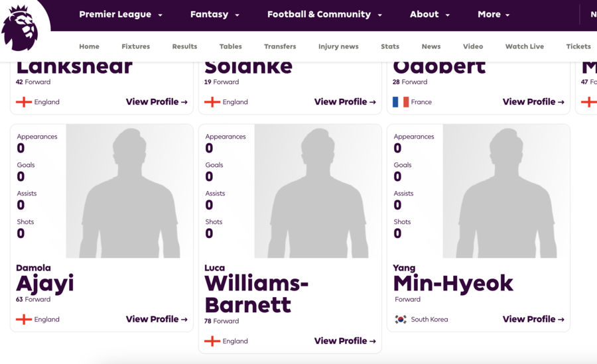Open Luca Williams-Barnett's View Profile link
This screenshot has width=597, height=364.
coord(345,341)
